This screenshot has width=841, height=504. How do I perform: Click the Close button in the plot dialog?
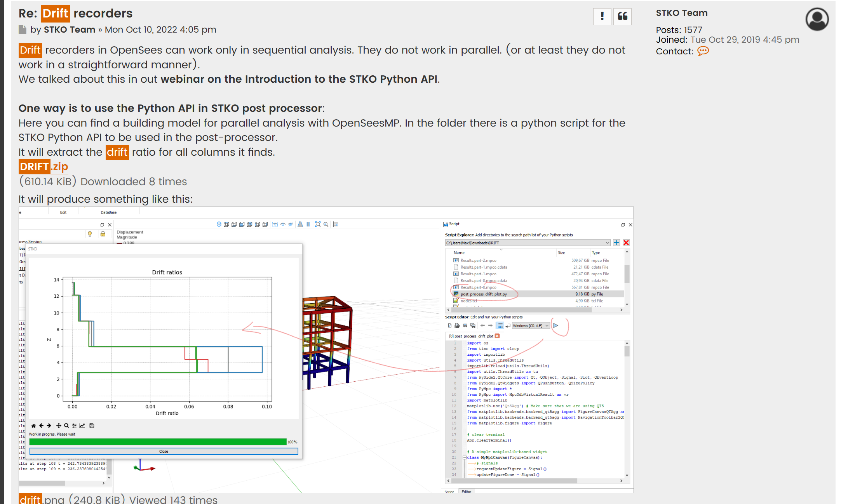[x=164, y=451]
